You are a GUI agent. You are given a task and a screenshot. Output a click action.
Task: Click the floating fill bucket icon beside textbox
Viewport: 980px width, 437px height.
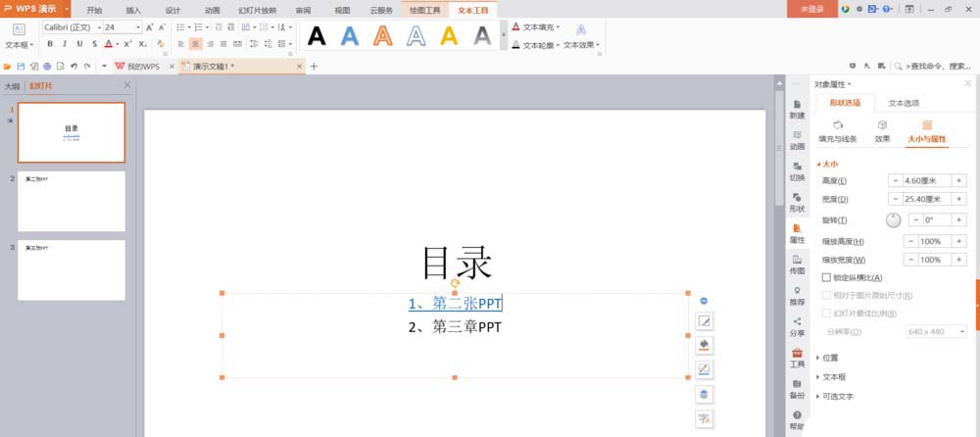tap(705, 346)
